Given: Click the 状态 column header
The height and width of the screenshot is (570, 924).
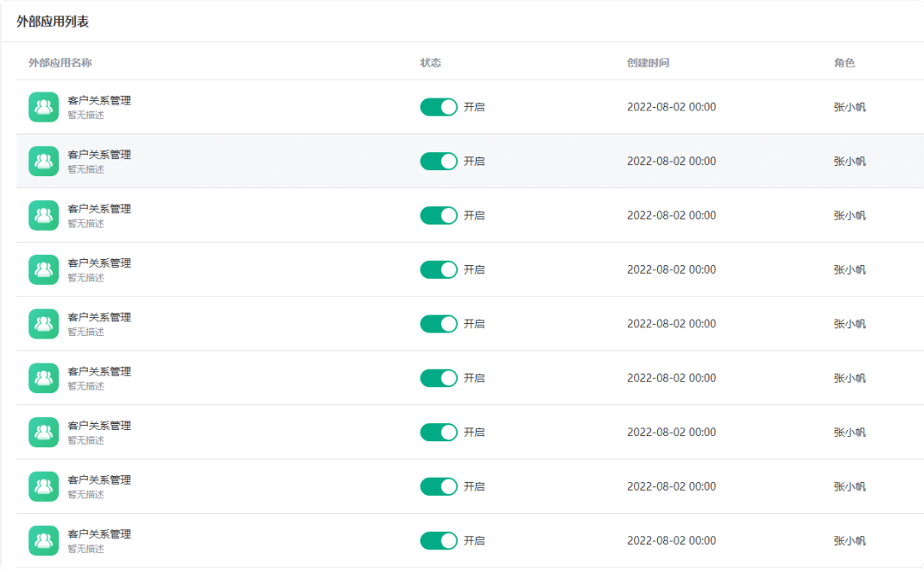Looking at the screenshot, I should pyautogui.click(x=430, y=62).
